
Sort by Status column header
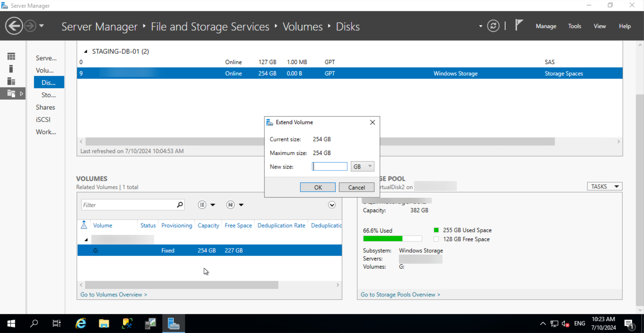(x=148, y=225)
